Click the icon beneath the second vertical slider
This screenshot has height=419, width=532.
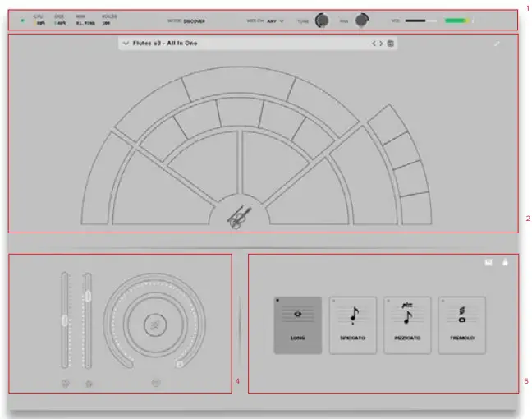click(89, 384)
